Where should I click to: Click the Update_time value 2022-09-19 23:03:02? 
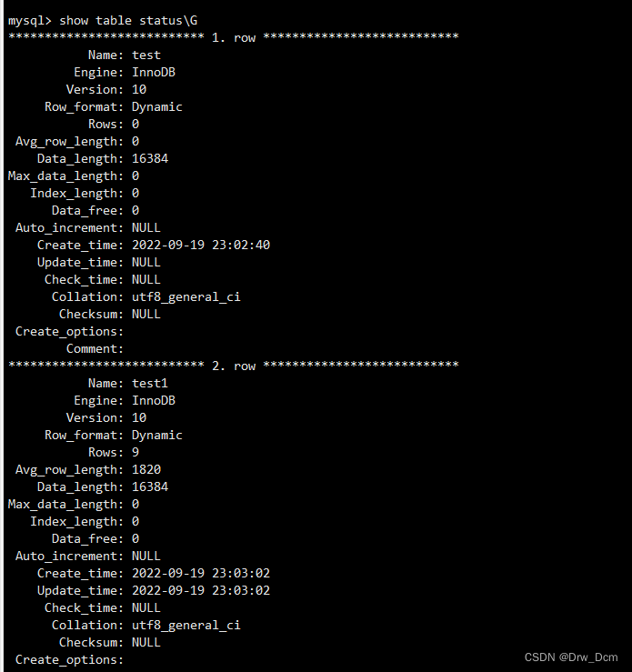tap(201, 590)
